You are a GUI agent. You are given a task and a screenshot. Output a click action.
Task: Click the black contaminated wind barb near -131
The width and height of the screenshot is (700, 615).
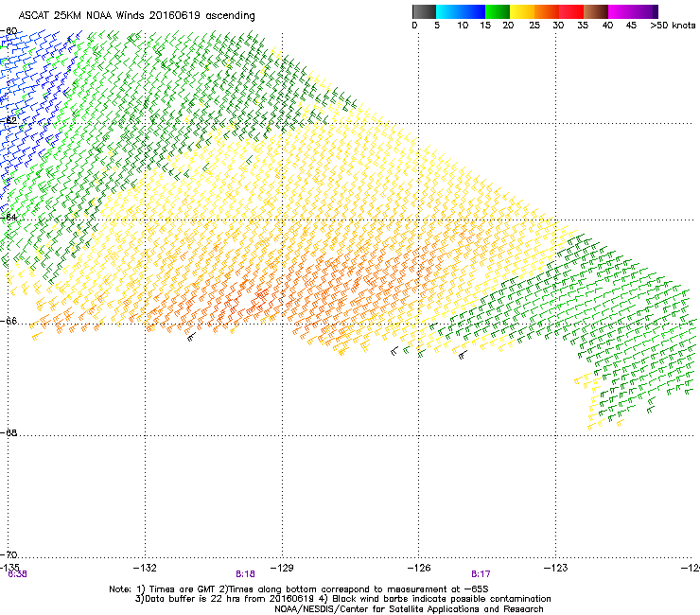(x=191, y=337)
